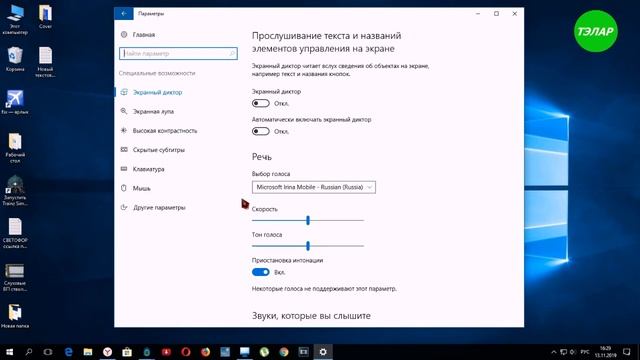Disable the Приостановка интонации switch
This screenshot has width=640, height=360.
[260, 272]
